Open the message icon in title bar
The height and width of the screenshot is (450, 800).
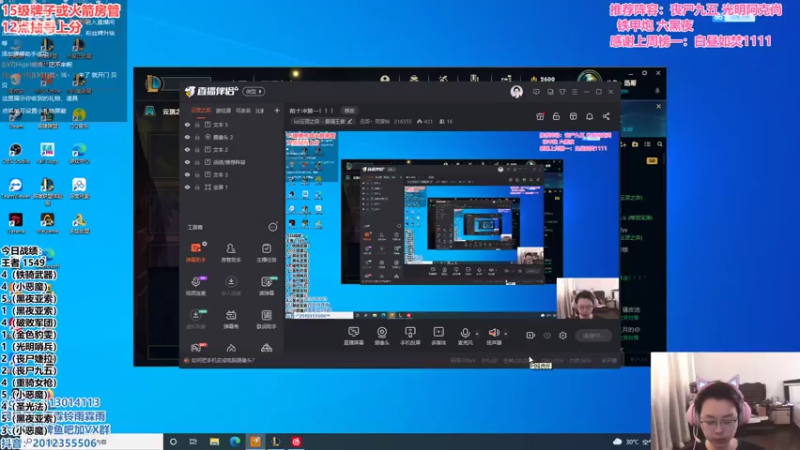[536, 92]
